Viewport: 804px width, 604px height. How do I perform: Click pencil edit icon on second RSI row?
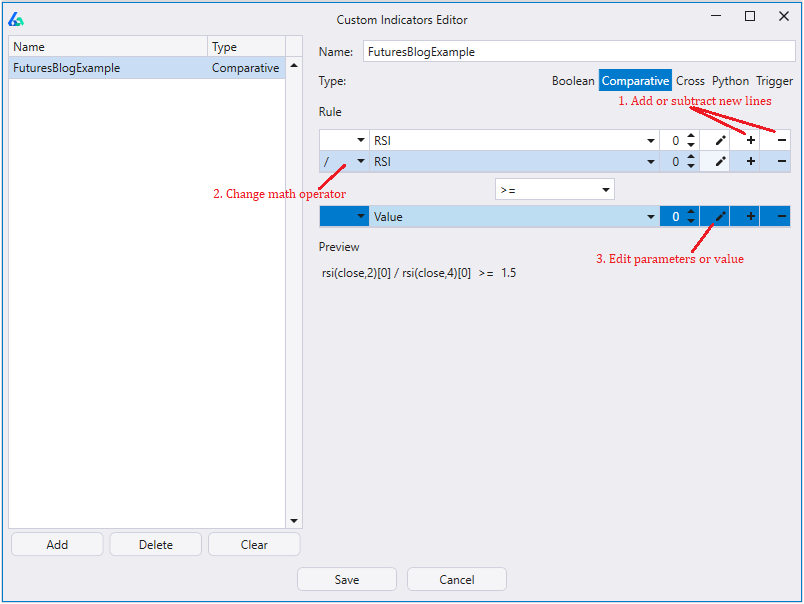coord(720,162)
